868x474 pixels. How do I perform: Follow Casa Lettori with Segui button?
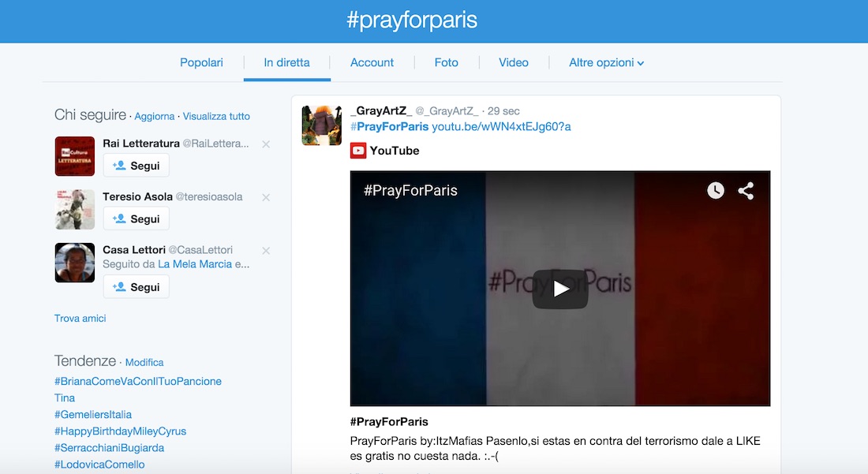[x=137, y=287]
